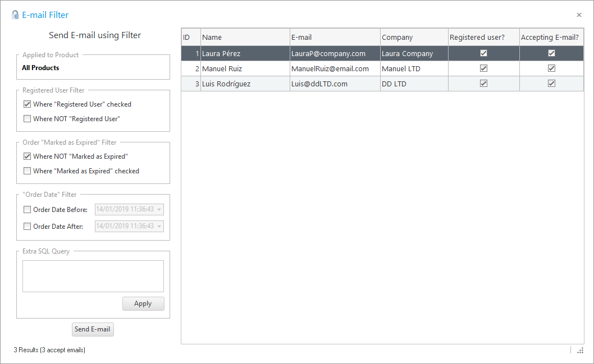594x364 pixels.
Task: Close the E-mail Filter window
Action: (x=579, y=15)
